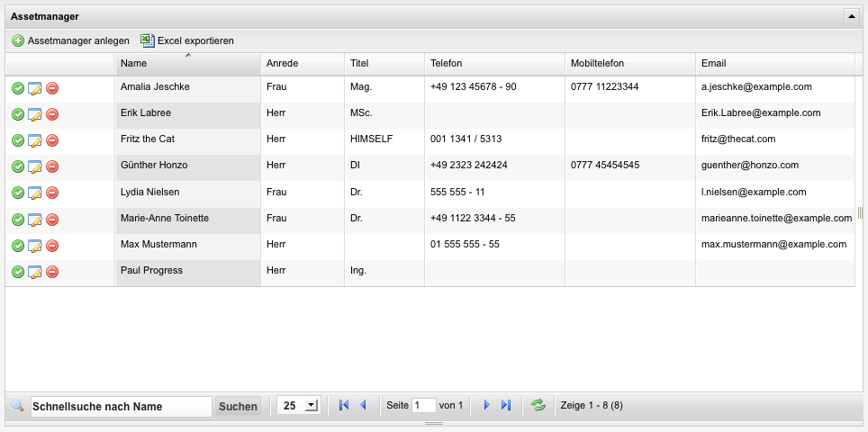This screenshot has width=868, height=432.
Task: Select email max.mustermann@example.com
Action: [x=773, y=244]
